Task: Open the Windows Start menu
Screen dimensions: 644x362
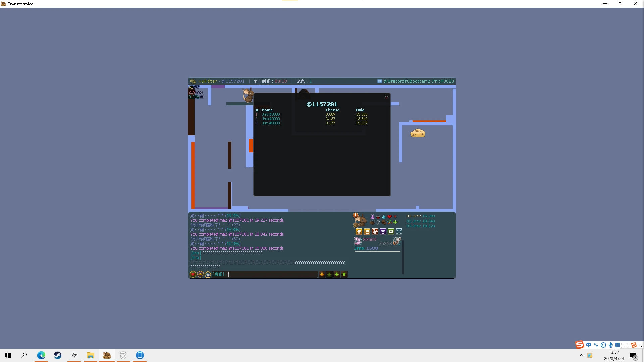Action: tap(8, 355)
